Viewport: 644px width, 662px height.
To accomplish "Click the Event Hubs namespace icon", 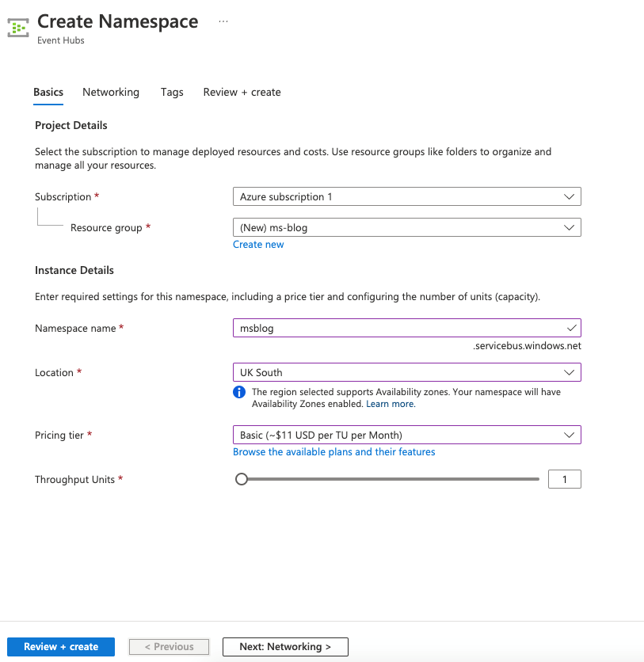I will pyautogui.click(x=18, y=28).
